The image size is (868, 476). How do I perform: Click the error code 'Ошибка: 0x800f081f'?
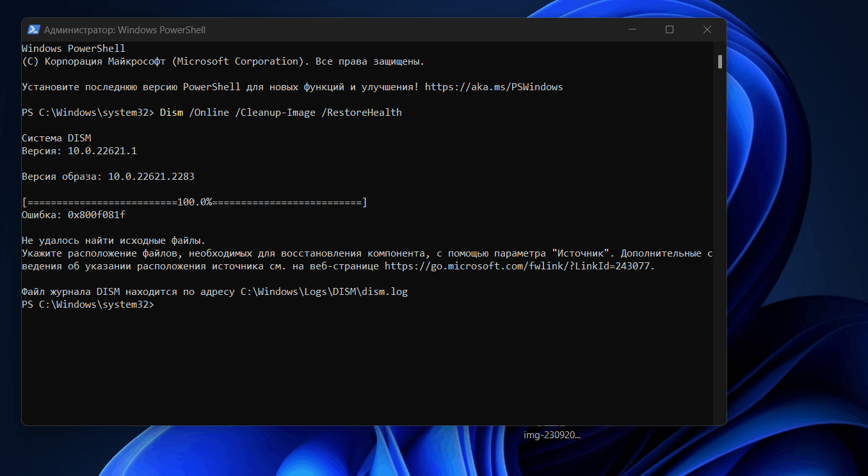74,215
